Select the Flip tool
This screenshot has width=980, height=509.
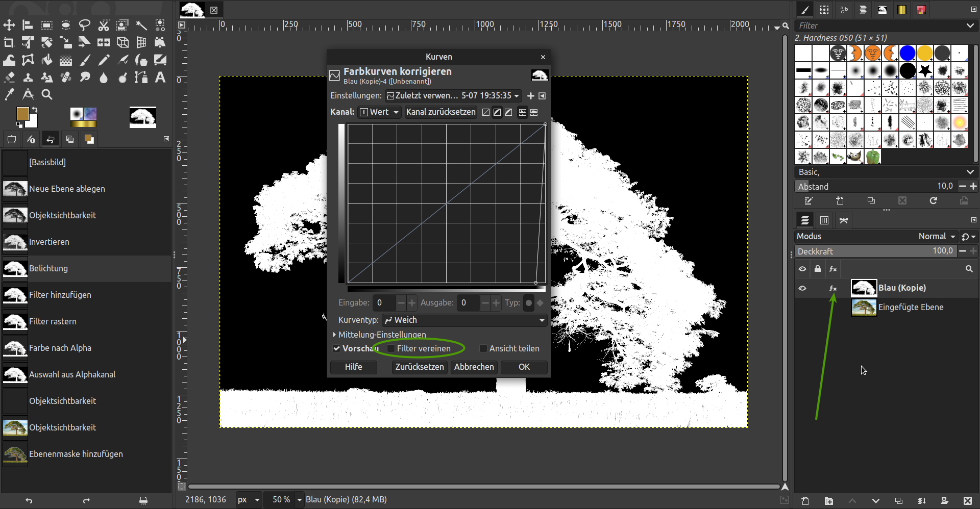coord(104,42)
